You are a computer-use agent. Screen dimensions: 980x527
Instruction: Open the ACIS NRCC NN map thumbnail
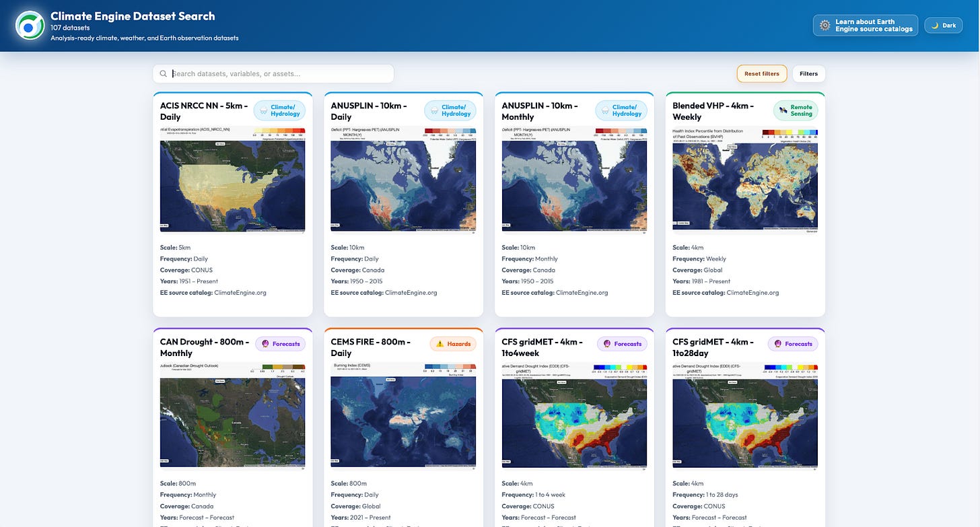pyautogui.click(x=233, y=180)
